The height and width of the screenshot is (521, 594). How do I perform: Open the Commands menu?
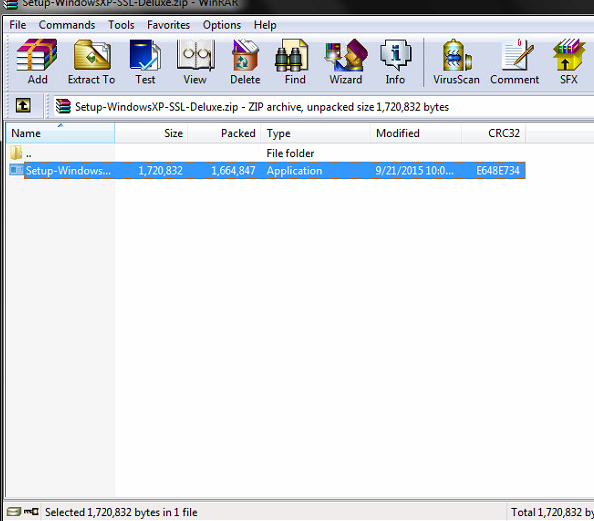[67, 25]
